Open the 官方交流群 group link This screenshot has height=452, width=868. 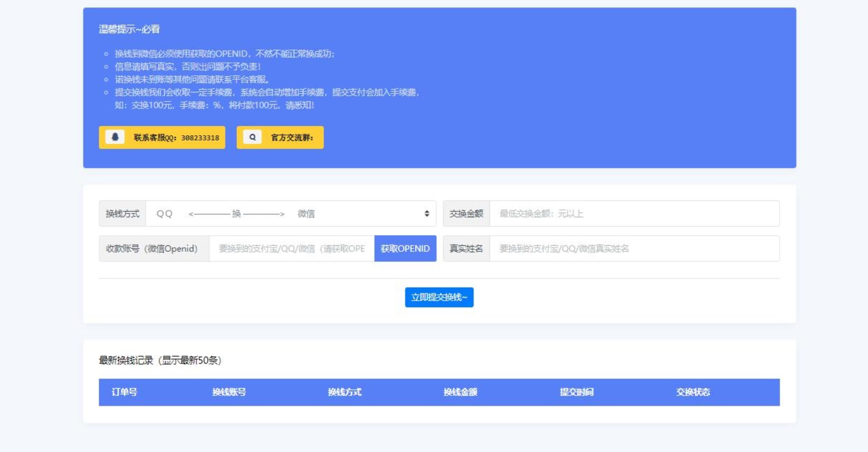point(280,138)
